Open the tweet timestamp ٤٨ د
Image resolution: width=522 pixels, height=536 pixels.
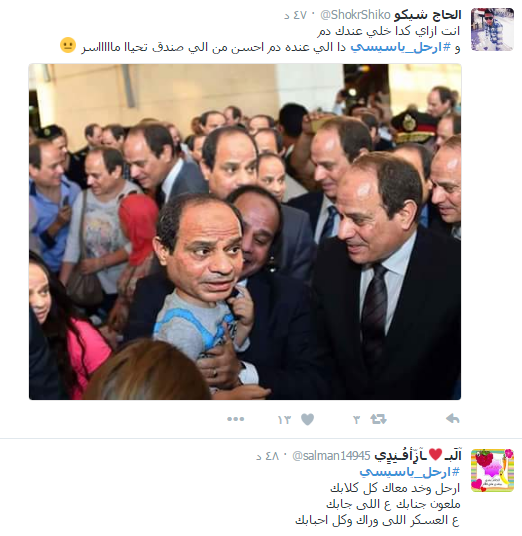click(268, 456)
